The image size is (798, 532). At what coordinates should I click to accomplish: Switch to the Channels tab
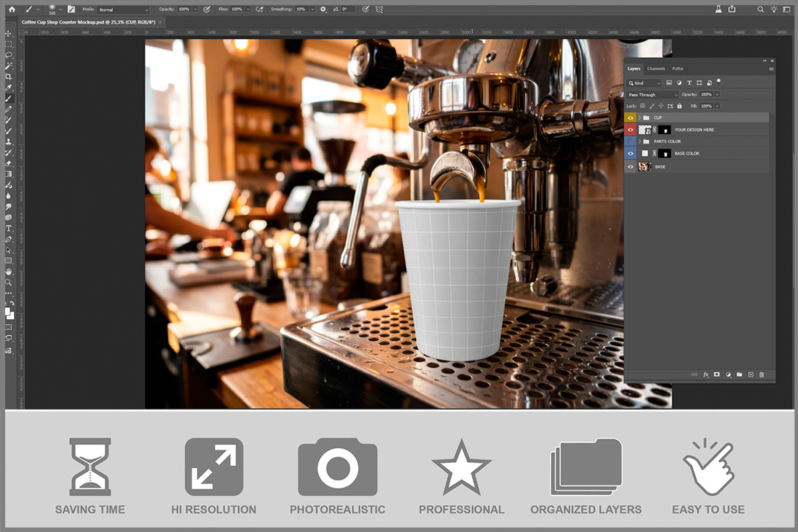(656, 68)
